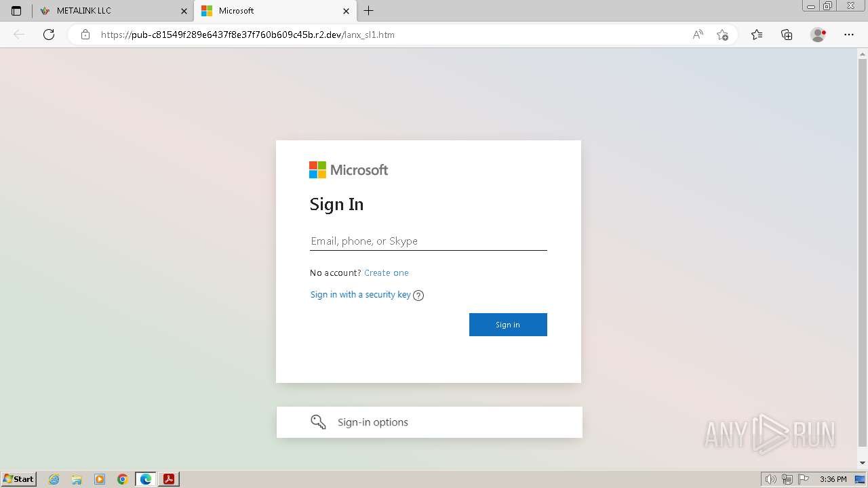Open a new browser tab
Viewport: 868px width, 488px height.
369,11
